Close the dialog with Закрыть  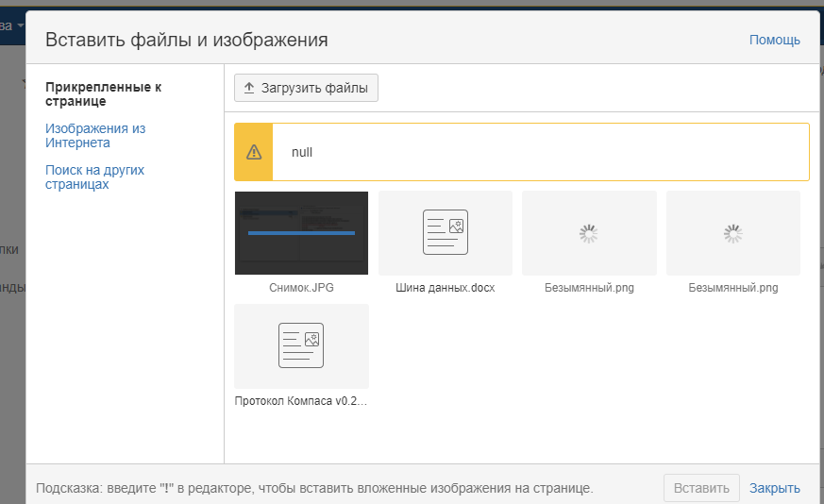[774, 488]
